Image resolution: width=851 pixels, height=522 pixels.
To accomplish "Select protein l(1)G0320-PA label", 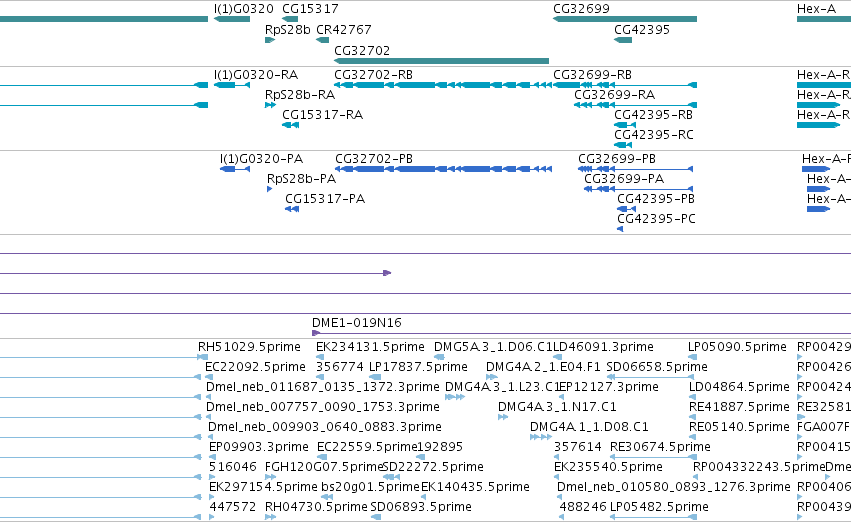I will click(261, 159).
